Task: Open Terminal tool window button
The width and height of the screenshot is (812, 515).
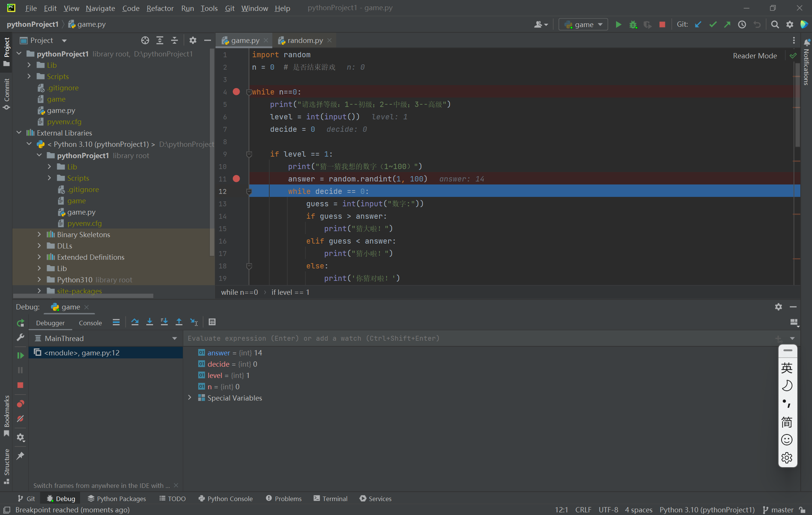Action: (331, 498)
